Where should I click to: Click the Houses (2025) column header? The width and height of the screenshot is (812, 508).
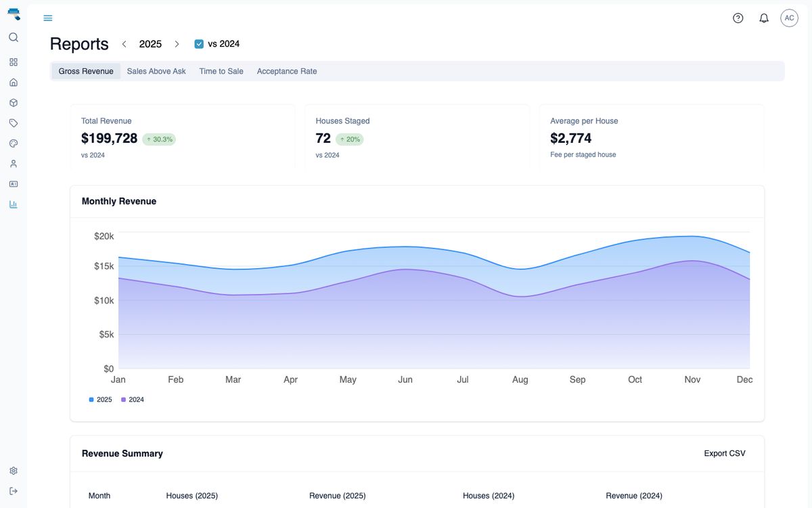click(x=192, y=496)
